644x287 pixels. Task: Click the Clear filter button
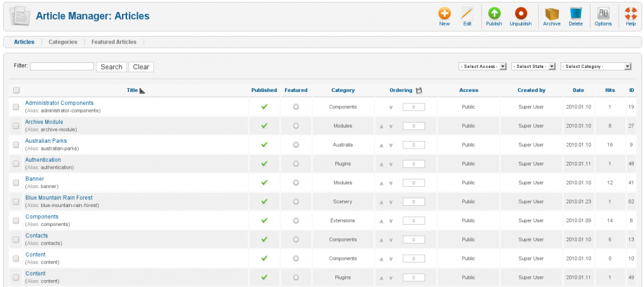click(x=141, y=67)
